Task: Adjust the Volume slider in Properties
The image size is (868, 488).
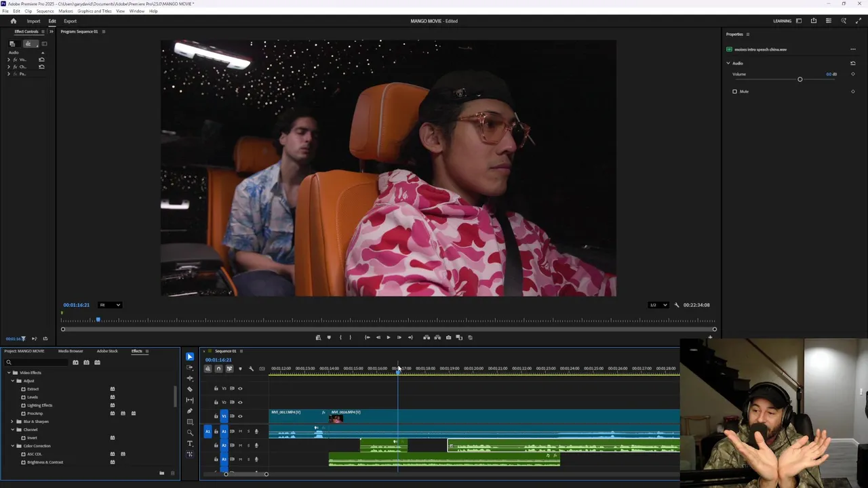Action: tap(800, 80)
